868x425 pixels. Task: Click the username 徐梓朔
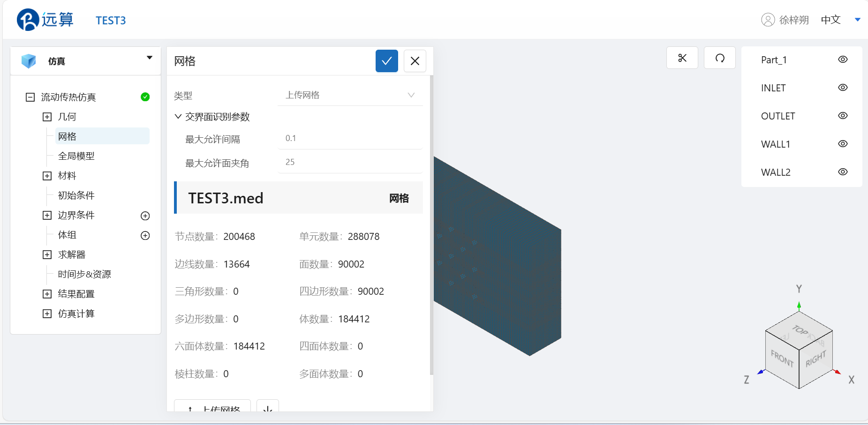pos(794,20)
